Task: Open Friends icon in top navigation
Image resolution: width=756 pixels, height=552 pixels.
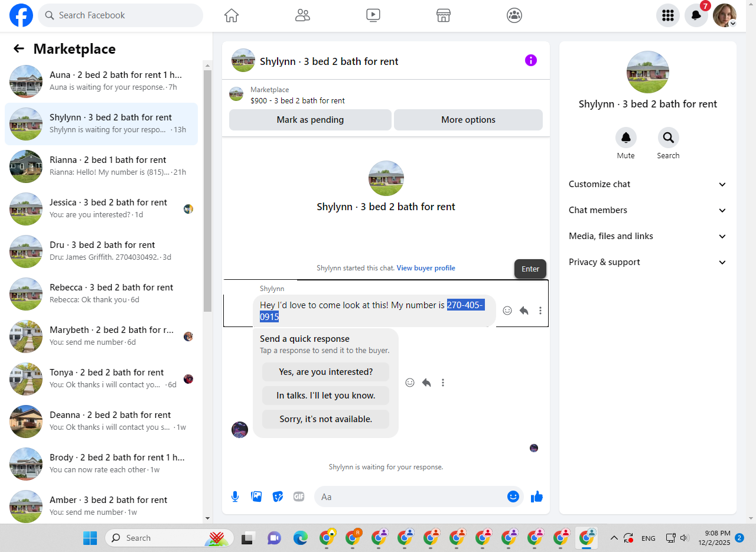Action: [302, 15]
